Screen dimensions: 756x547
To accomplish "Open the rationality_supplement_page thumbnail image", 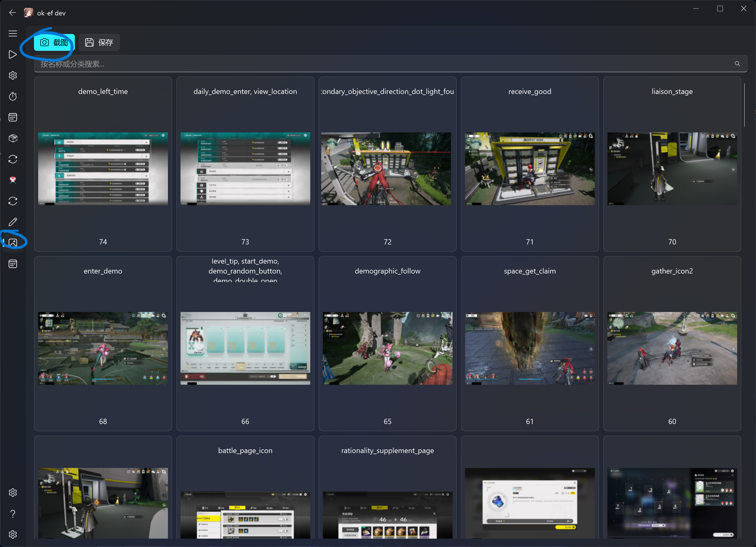I will [x=388, y=515].
